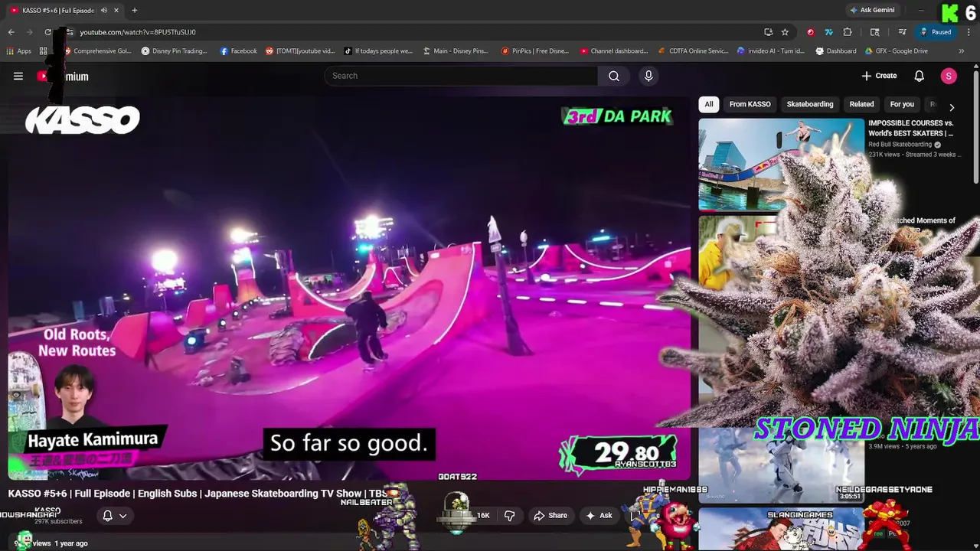Click the Paused profile button
This screenshot has height=551, width=980.
click(936, 32)
